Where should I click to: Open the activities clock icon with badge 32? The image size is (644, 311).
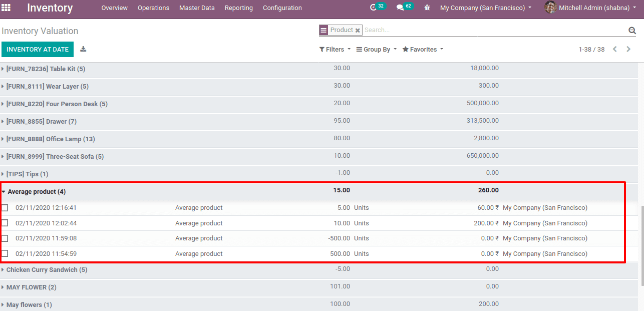373,8
